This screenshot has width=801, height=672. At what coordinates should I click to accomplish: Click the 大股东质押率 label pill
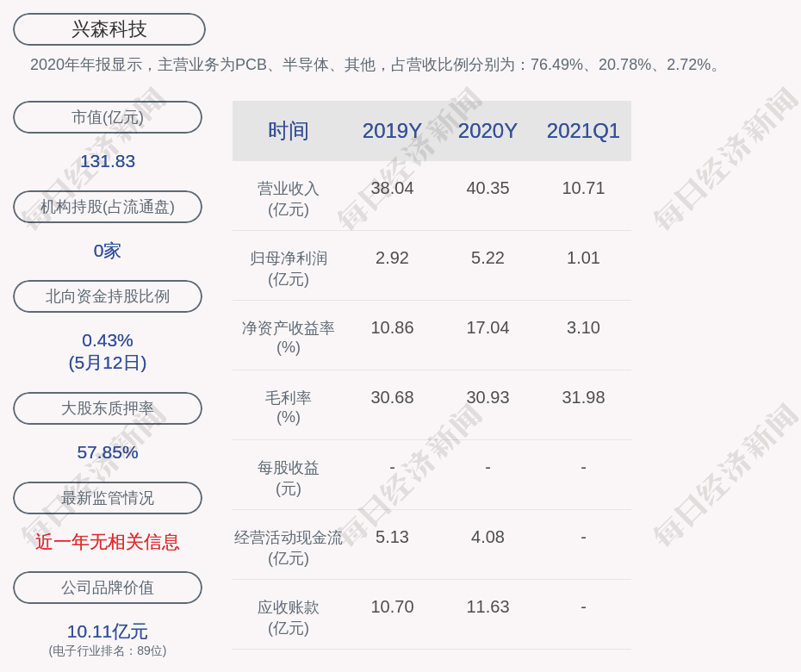click(108, 408)
